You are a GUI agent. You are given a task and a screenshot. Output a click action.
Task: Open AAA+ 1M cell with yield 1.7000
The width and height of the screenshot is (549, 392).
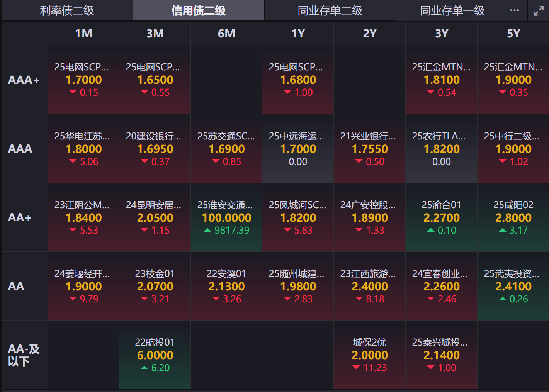click(x=83, y=80)
